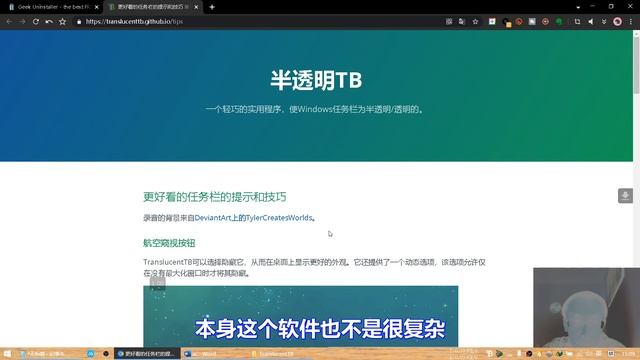Screen dimensions: 640x360
Task: Click the blue round taskbar icon
Action: click(91, 353)
